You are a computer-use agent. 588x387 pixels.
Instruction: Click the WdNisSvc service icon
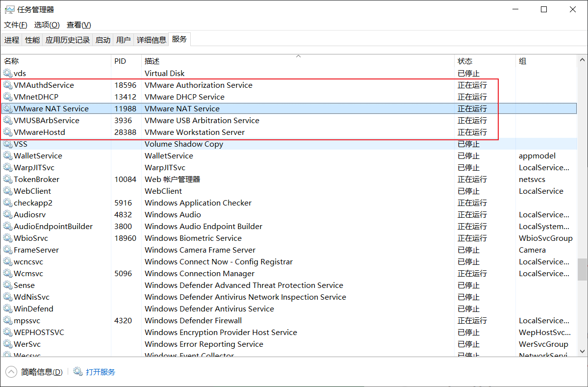coord(8,297)
